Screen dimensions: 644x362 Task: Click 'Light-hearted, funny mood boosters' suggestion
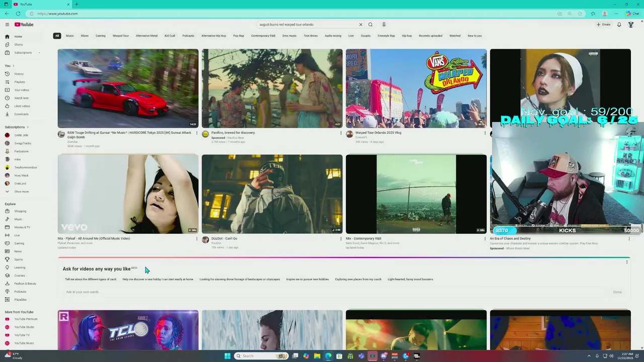[411, 279]
